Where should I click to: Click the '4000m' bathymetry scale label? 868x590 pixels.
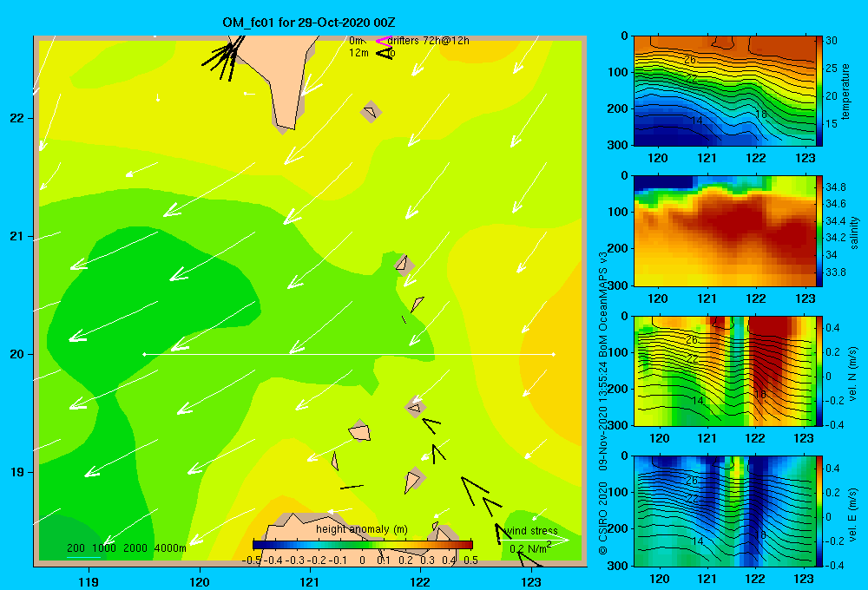coord(170,548)
